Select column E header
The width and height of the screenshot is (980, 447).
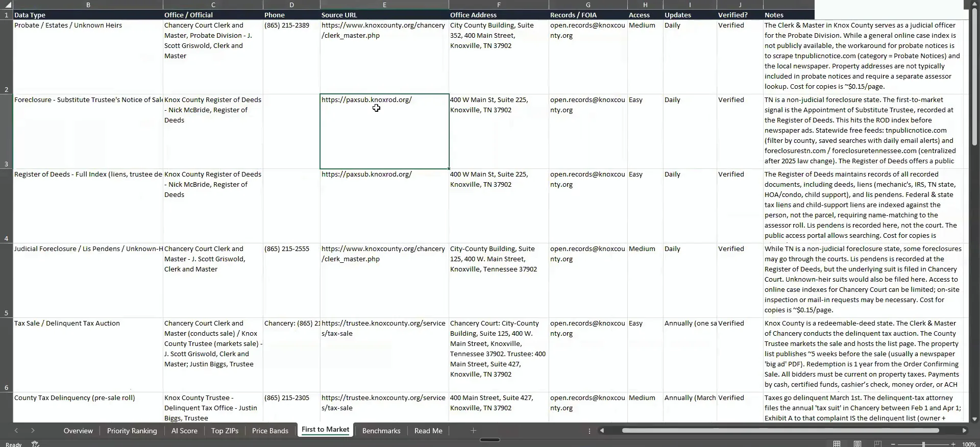coord(384,5)
